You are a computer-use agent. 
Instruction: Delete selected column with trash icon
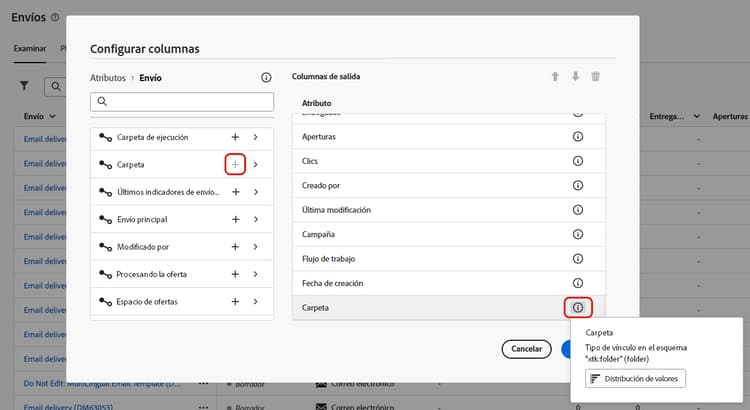(x=596, y=77)
